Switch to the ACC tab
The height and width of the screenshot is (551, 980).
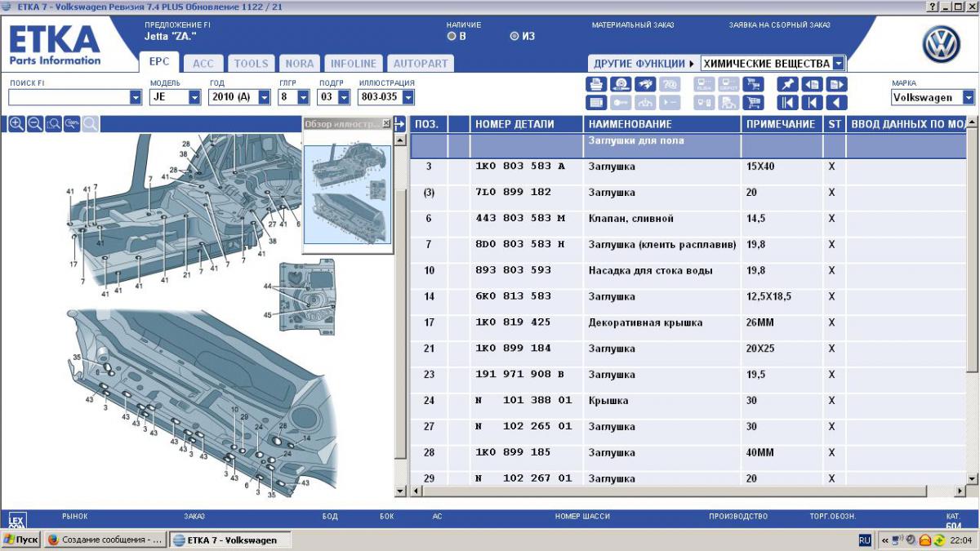pos(203,63)
